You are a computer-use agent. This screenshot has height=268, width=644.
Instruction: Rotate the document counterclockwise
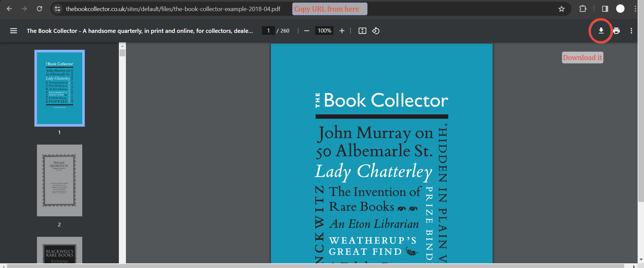tap(376, 31)
